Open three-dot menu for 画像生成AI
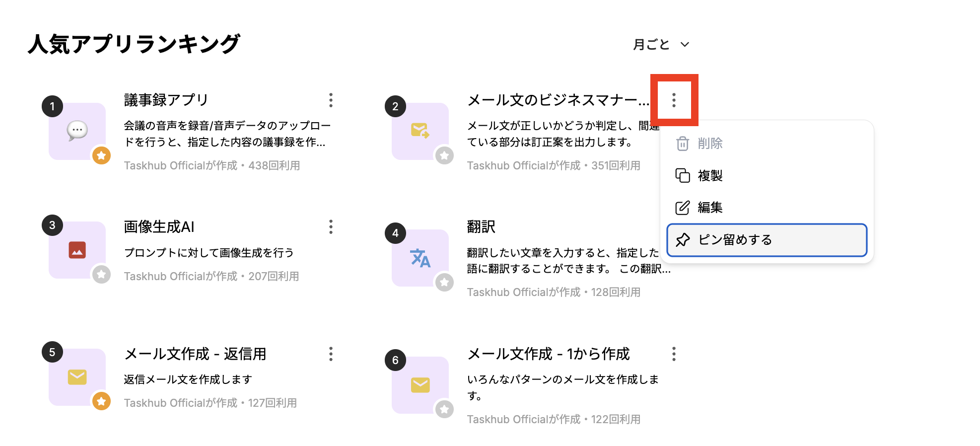The image size is (980, 446). pyautogui.click(x=331, y=227)
